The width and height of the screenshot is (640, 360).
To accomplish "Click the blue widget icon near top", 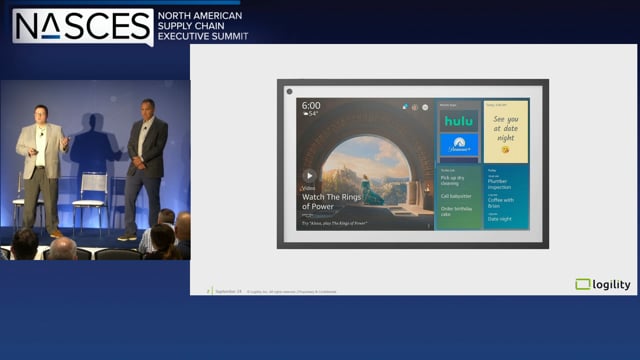I will (x=404, y=107).
